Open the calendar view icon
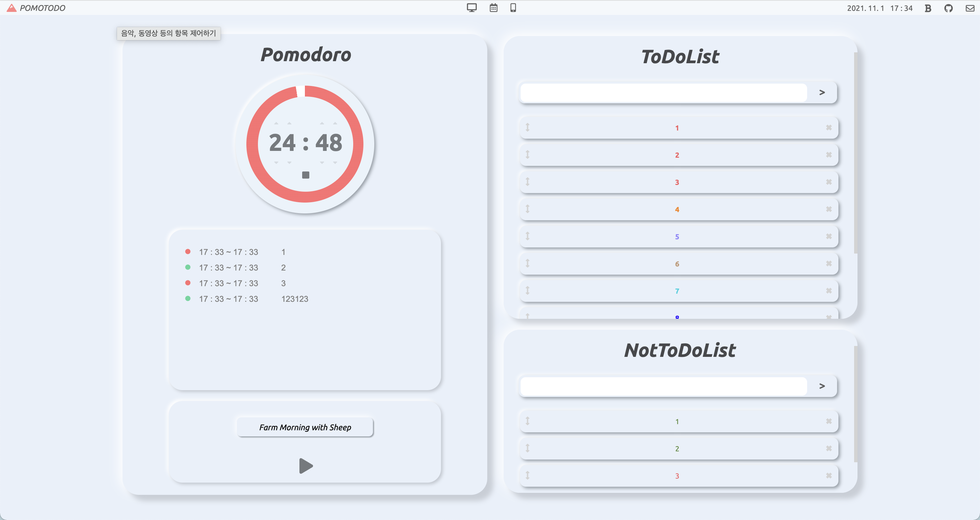Image resolution: width=980 pixels, height=520 pixels. (x=493, y=7)
